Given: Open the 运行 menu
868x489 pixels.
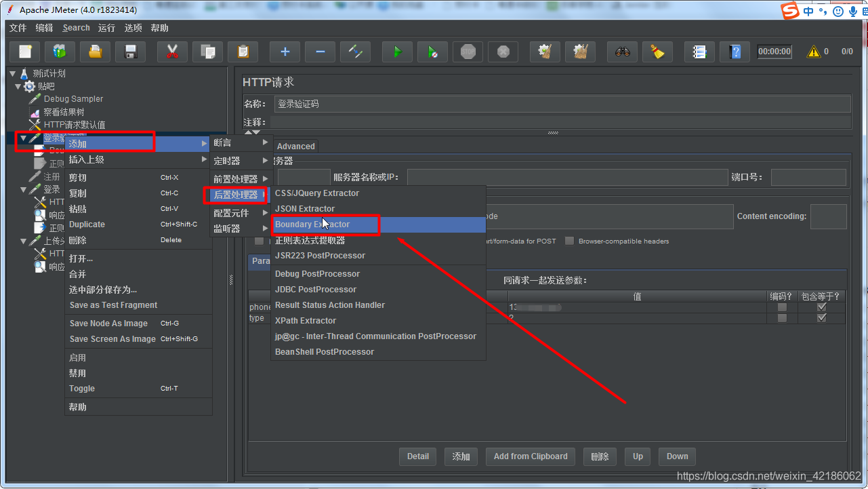Looking at the screenshot, I should pos(106,28).
